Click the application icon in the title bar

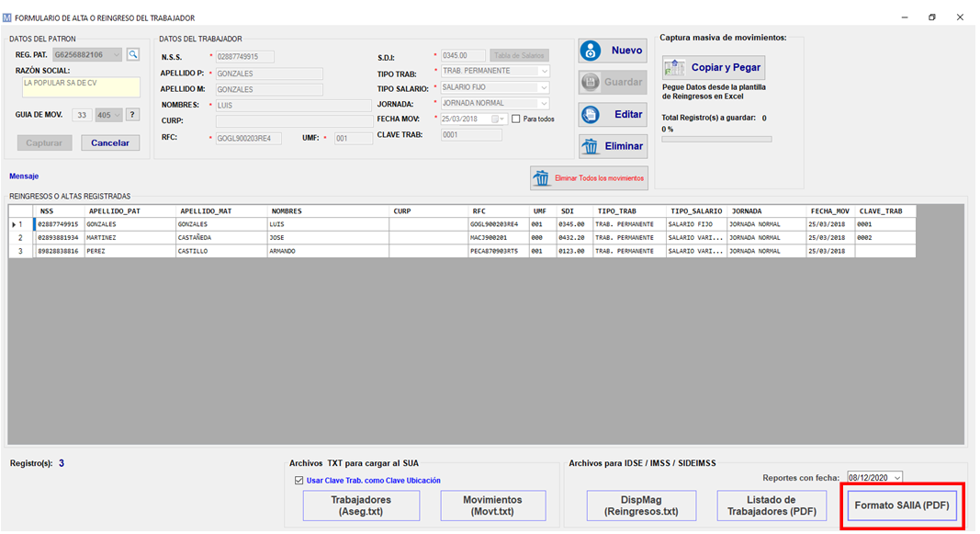pyautogui.click(x=6, y=18)
